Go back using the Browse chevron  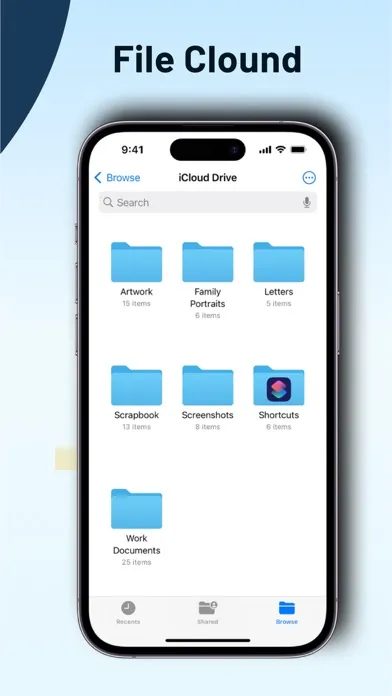[98, 178]
